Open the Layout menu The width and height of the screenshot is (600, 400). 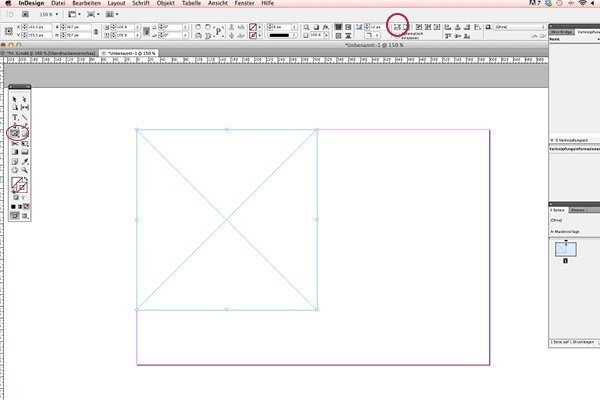[116, 3]
